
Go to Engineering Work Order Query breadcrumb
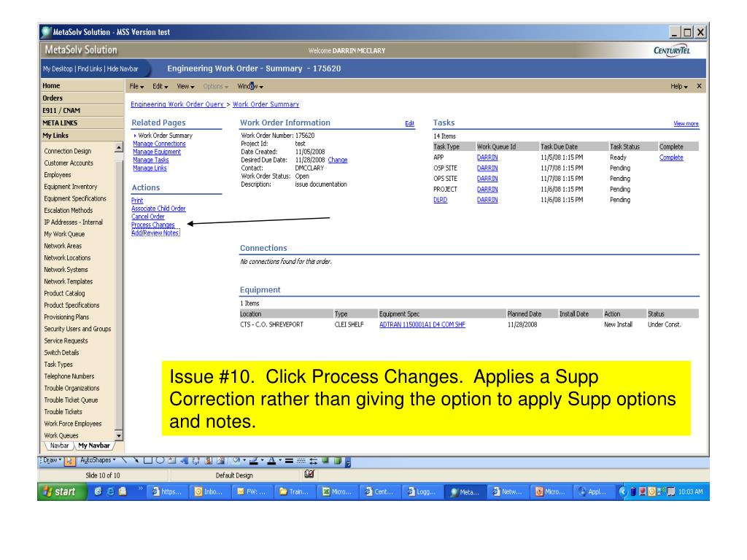click(x=177, y=104)
